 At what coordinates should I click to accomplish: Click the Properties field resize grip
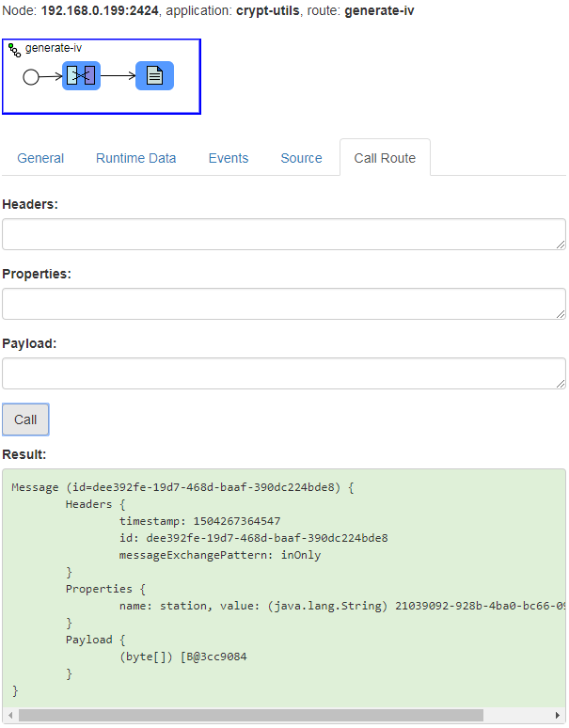pyautogui.click(x=561, y=314)
